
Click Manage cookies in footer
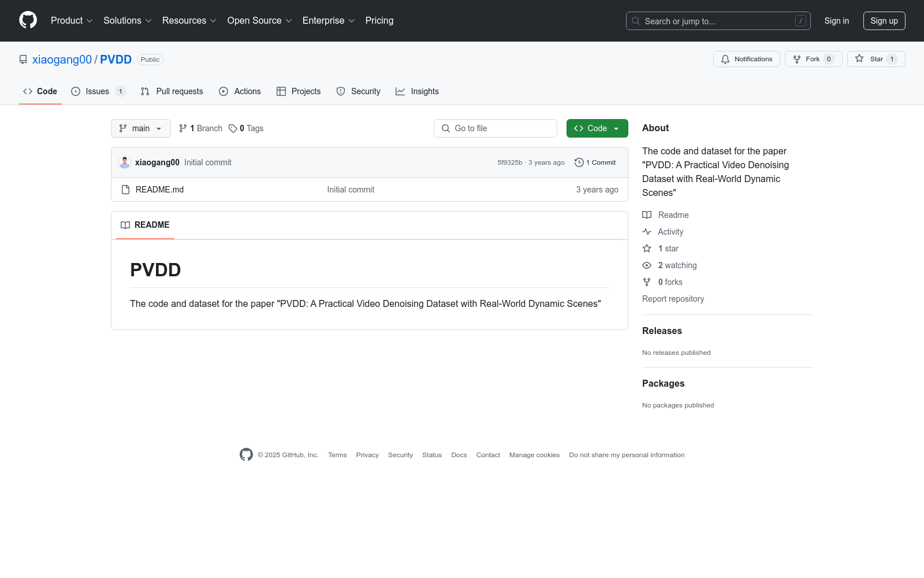tap(535, 455)
